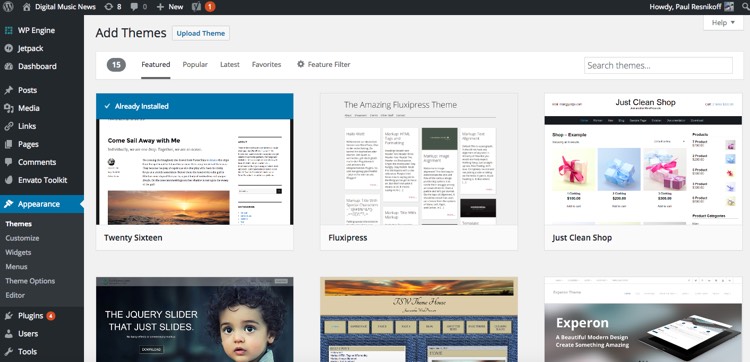Open the updates icon showing 8
750x362 pixels.
[x=109, y=7]
